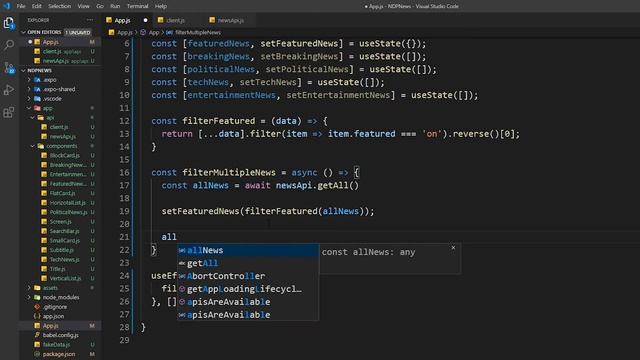The height and width of the screenshot is (360, 640).
Task: Open fakeData.js in project root
Action: (60, 344)
